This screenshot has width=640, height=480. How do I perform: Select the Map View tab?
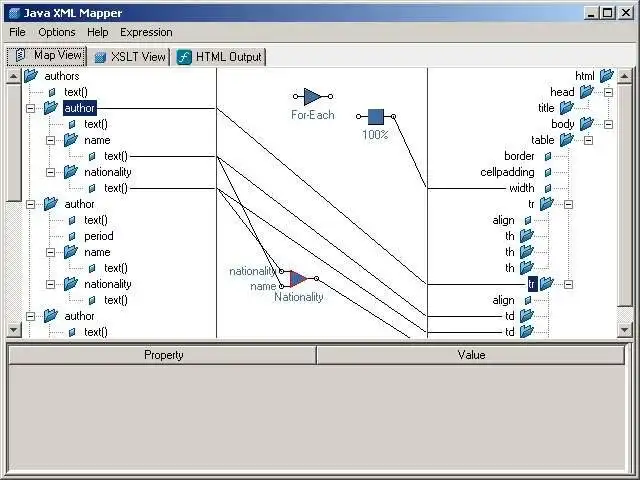tap(47, 56)
